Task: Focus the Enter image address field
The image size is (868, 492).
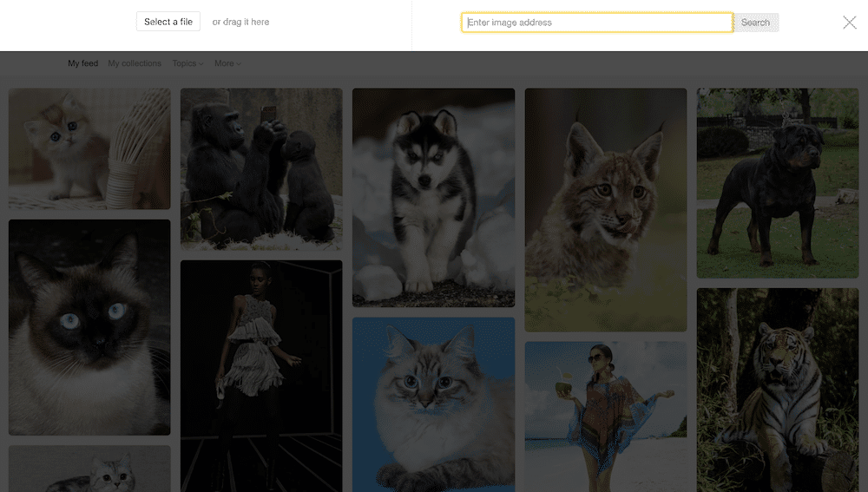Action: click(597, 23)
